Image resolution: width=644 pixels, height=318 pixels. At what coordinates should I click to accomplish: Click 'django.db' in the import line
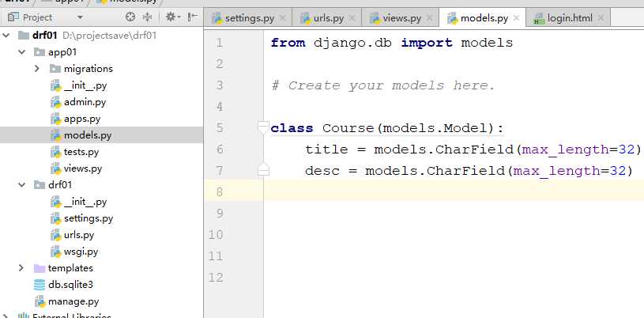[352, 43]
